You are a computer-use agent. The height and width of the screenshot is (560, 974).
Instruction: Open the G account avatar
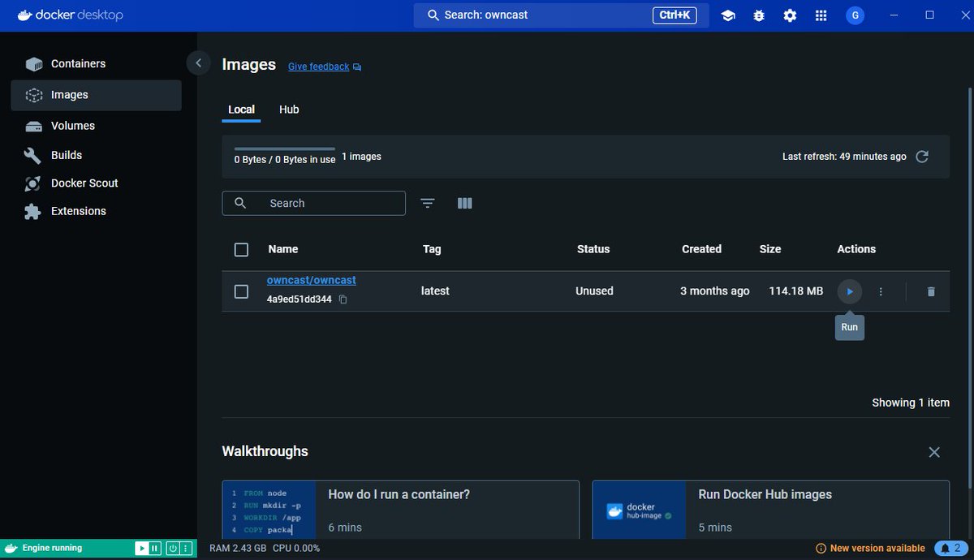(x=854, y=15)
